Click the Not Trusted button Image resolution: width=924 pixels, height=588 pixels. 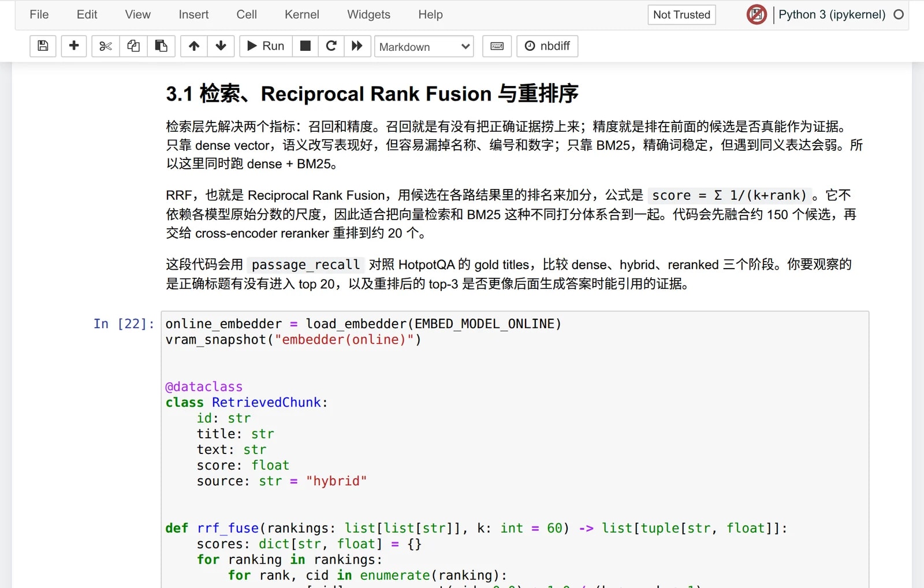click(681, 15)
